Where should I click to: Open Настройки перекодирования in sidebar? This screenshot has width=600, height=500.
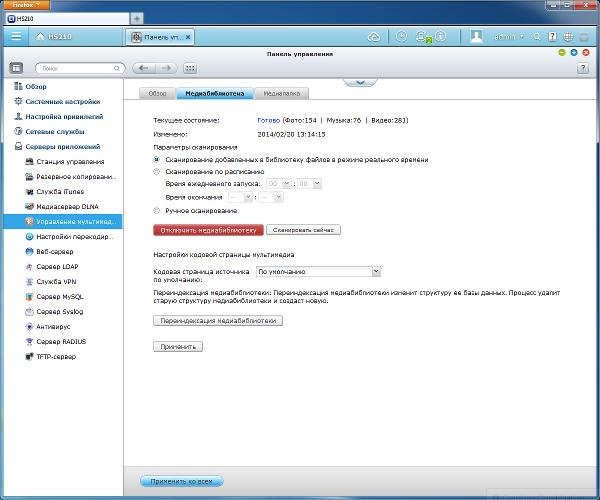tap(69, 236)
